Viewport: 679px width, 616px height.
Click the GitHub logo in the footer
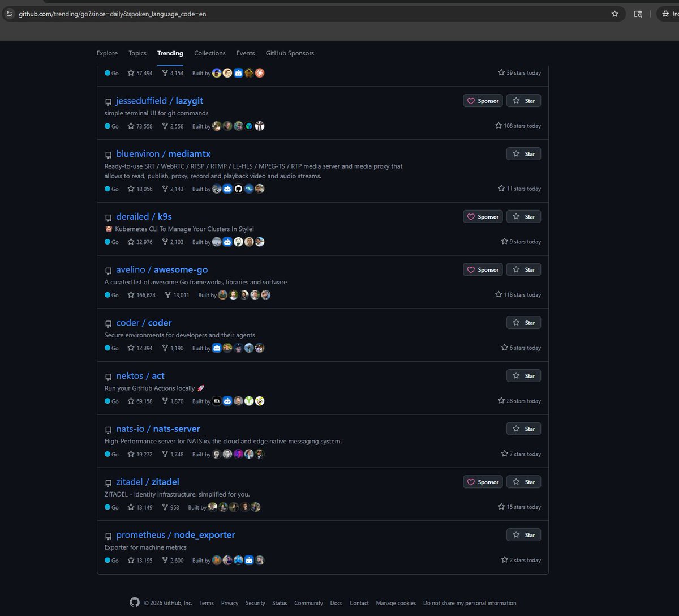tap(135, 602)
